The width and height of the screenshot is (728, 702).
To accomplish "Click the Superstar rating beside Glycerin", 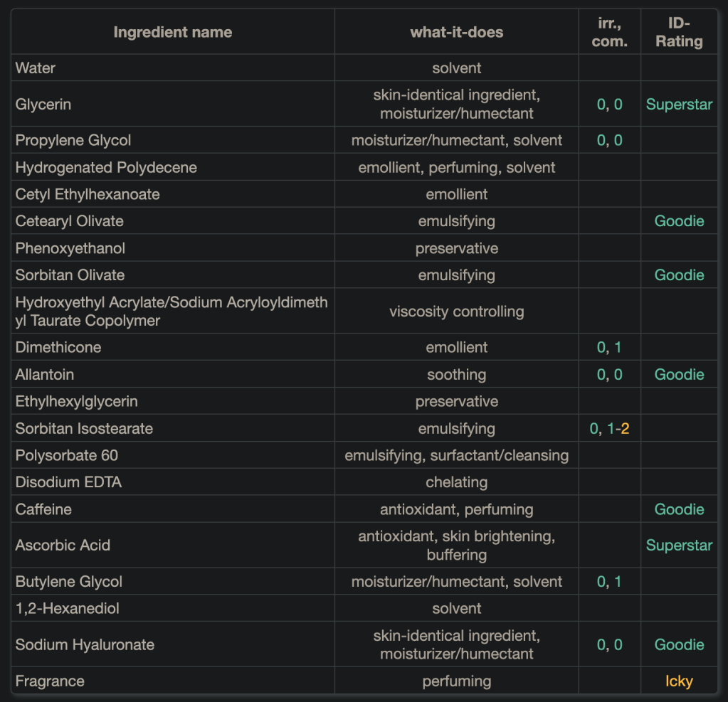I will pos(679,105).
